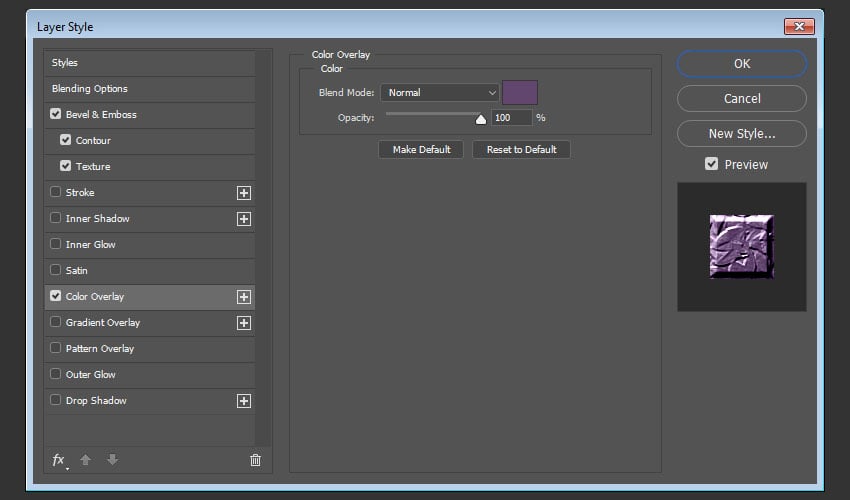This screenshot has height=500, width=850.
Task: Delete effect with trash icon
Action: (255, 460)
